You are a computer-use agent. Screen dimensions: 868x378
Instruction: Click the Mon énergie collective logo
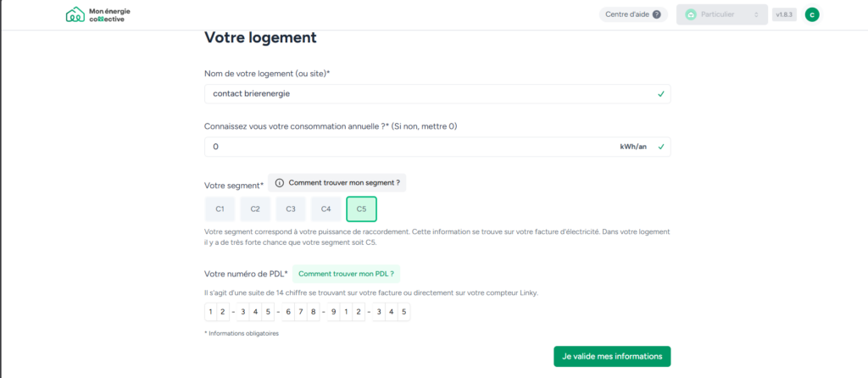coord(97,14)
